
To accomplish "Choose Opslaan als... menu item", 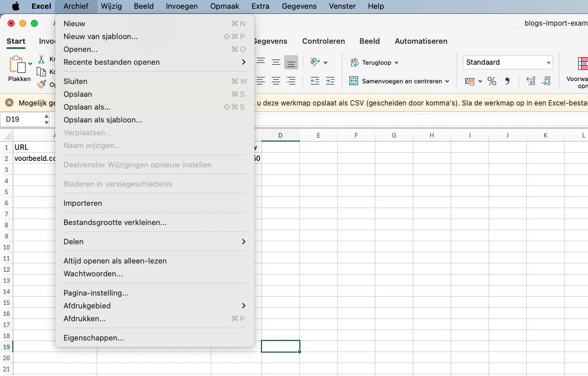I will [x=154, y=107].
